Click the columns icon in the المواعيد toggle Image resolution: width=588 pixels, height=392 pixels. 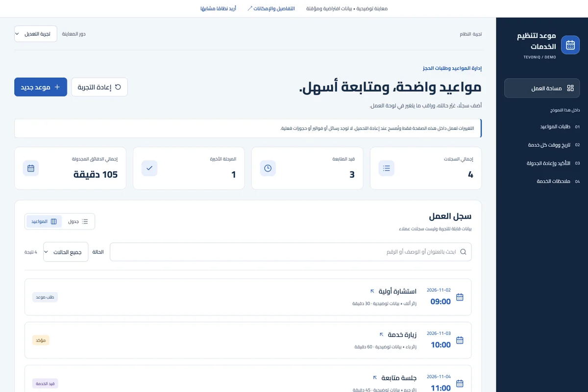point(54,221)
